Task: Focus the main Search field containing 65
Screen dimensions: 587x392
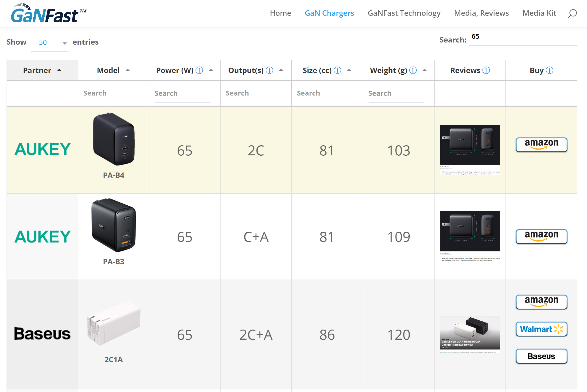Action: pos(523,38)
